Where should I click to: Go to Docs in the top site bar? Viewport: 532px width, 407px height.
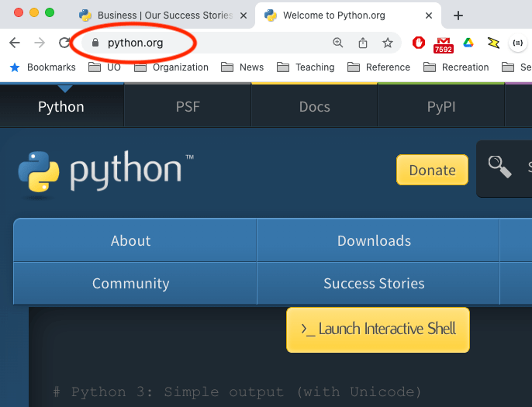(x=315, y=106)
